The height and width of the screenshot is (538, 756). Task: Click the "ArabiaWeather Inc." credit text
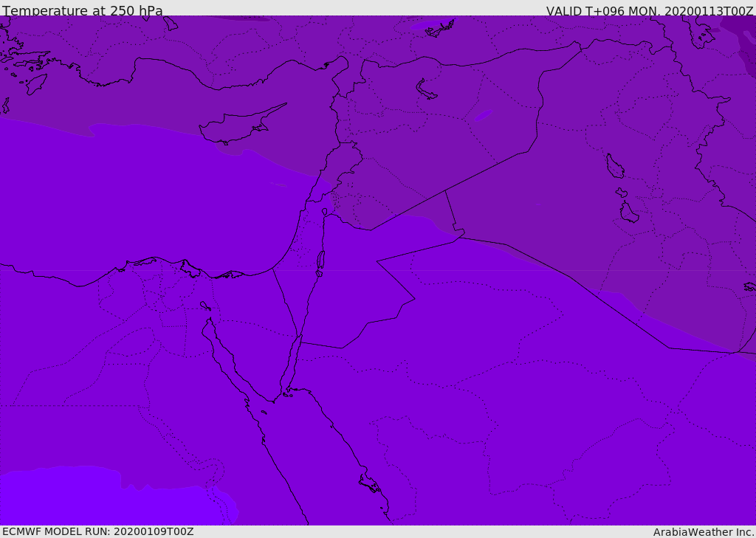704,532
